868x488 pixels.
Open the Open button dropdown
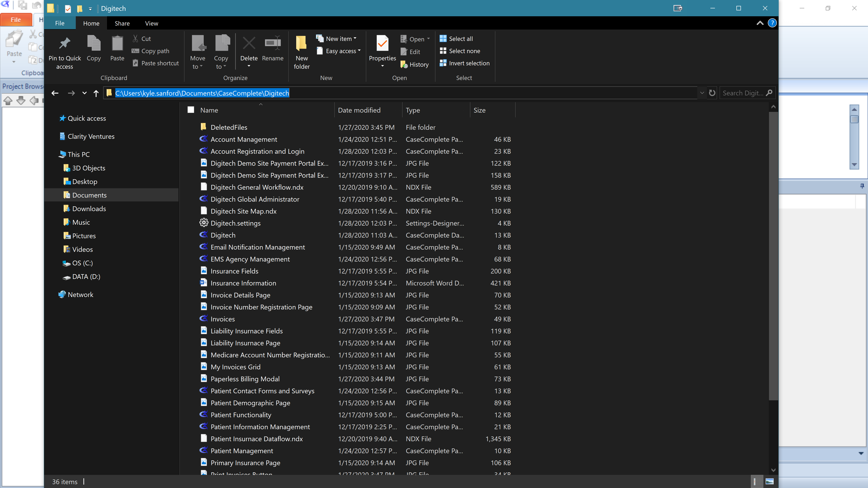(416, 39)
